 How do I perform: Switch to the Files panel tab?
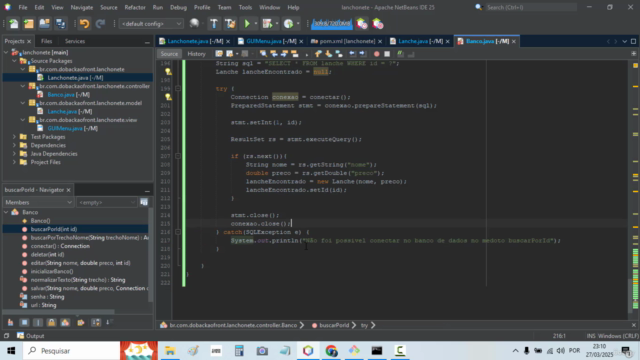(47, 41)
